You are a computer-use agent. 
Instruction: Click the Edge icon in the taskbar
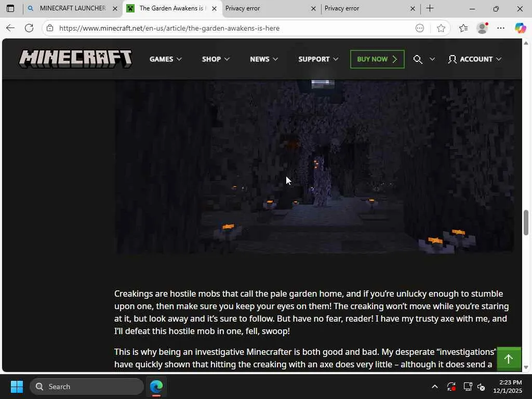click(156, 387)
